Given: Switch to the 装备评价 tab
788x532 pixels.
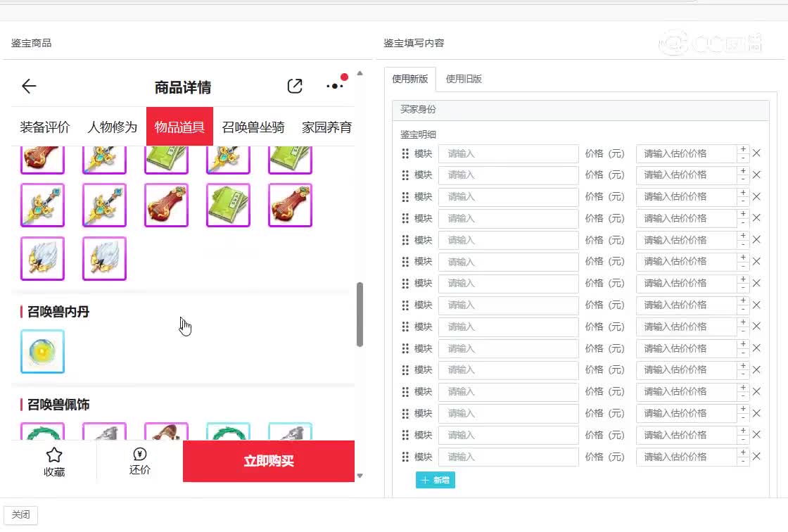Looking at the screenshot, I should (45, 127).
